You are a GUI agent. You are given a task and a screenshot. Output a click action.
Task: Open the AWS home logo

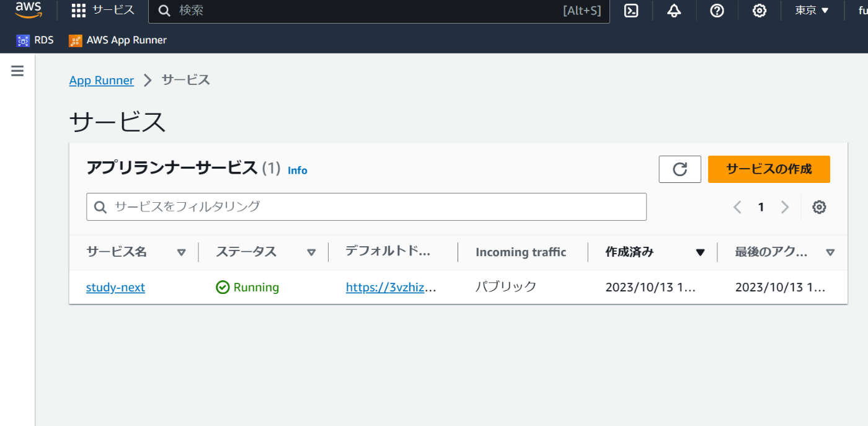pyautogui.click(x=29, y=9)
